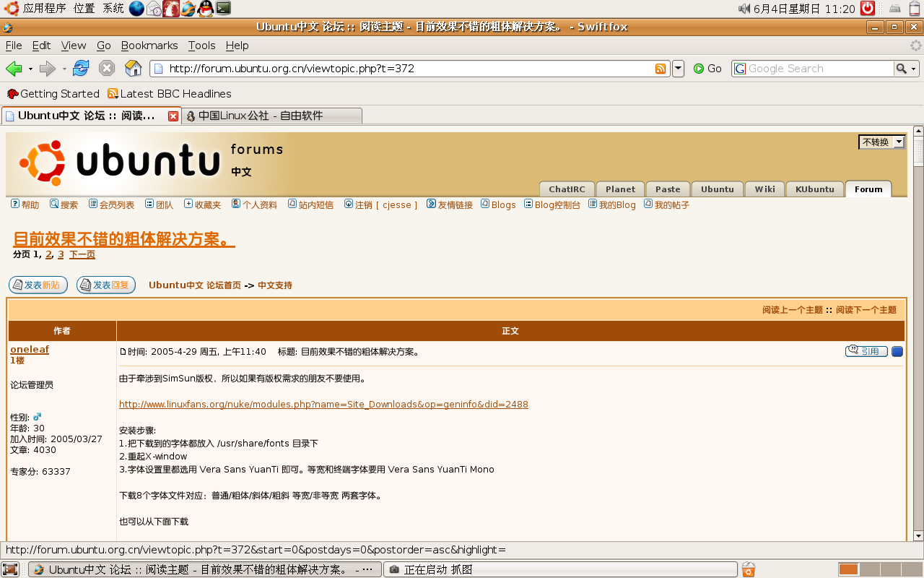The height and width of the screenshot is (578, 924).
Task: Open the forward button history dropdown arrow
Action: point(64,69)
